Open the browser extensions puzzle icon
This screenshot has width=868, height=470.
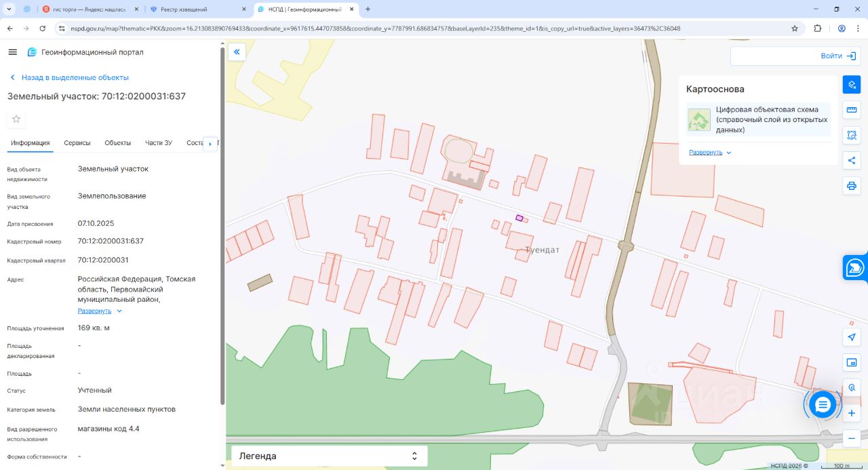click(817, 28)
